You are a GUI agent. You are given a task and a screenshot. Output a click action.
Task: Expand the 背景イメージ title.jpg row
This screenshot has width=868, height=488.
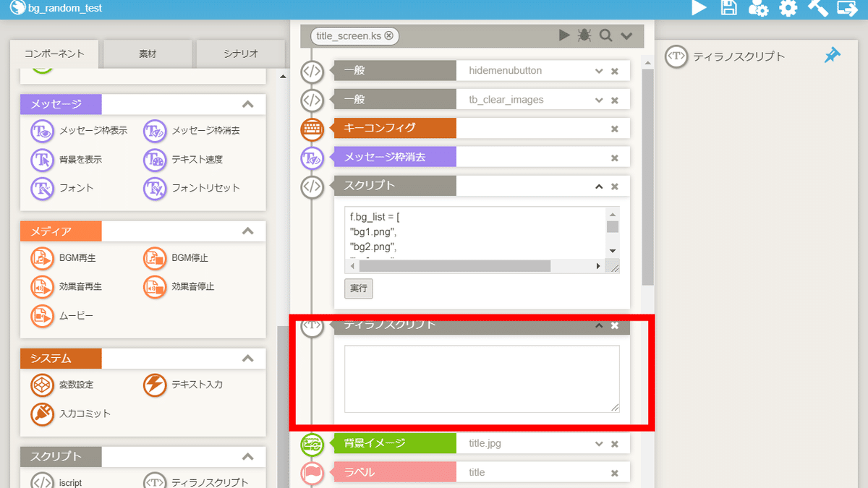599,444
